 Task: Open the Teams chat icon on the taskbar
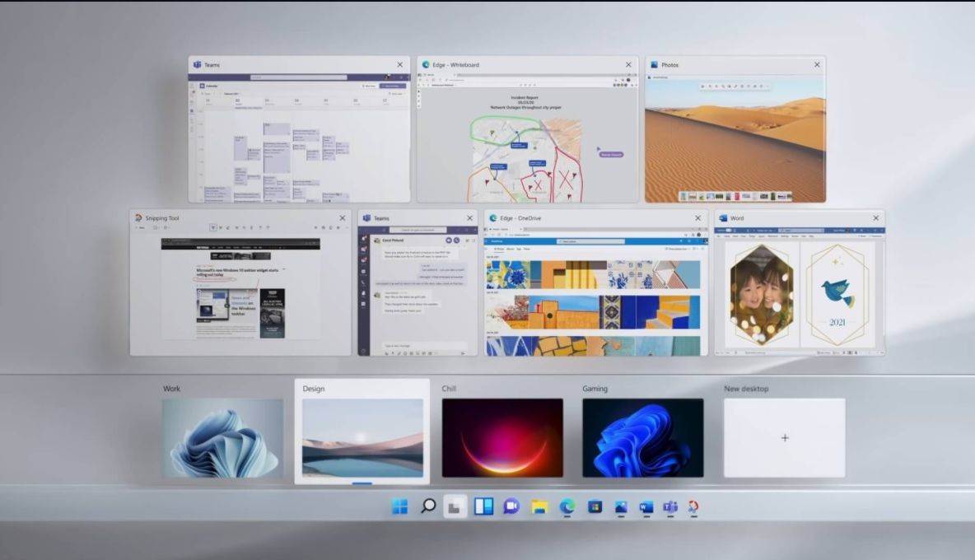(x=511, y=508)
